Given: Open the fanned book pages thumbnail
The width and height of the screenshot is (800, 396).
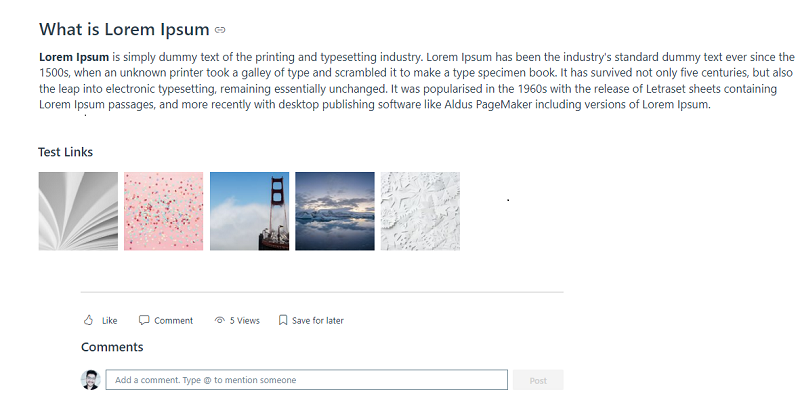Looking at the screenshot, I should pos(78,211).
